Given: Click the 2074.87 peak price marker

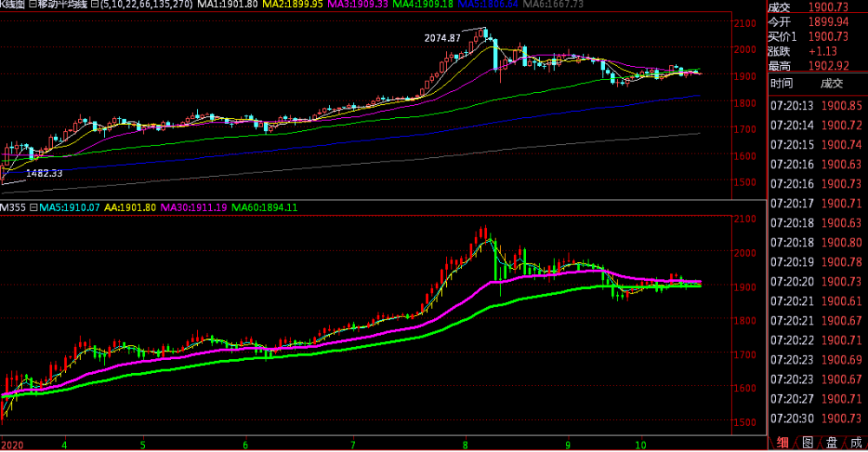Looking at the screenshot, I should pyautogui.click(x=441, y=38).
